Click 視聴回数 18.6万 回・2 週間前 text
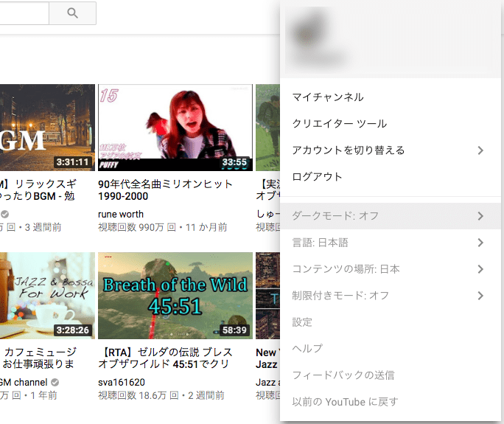This screenshot has height=424, width=504. (161, 395)
